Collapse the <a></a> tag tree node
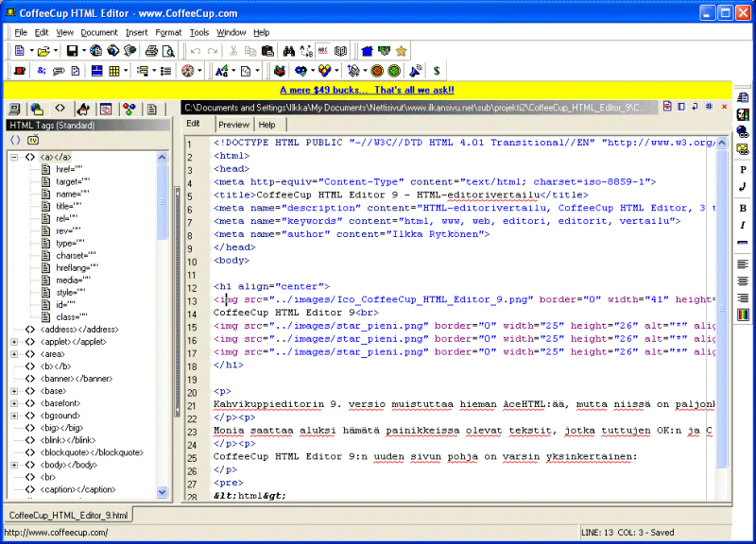756x544 pixels. 14,157
